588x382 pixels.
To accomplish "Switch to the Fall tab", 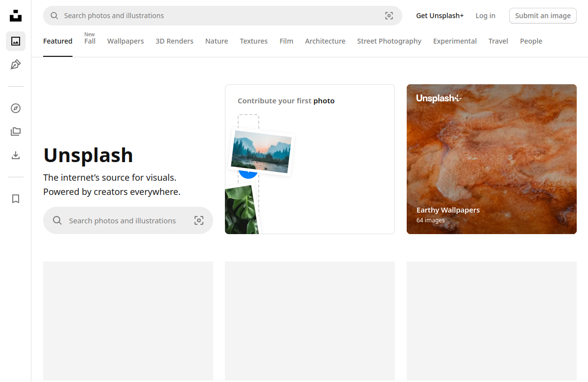I will point(90,41).
